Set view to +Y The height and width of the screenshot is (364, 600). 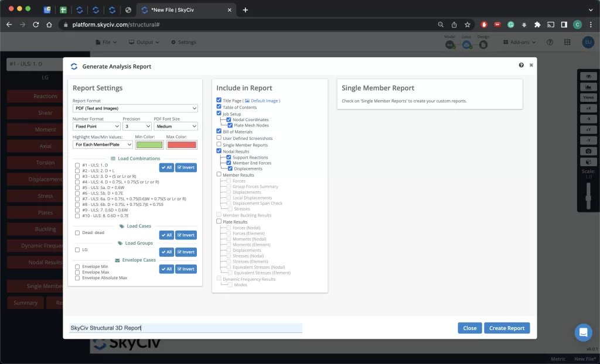tap(588, 129)
